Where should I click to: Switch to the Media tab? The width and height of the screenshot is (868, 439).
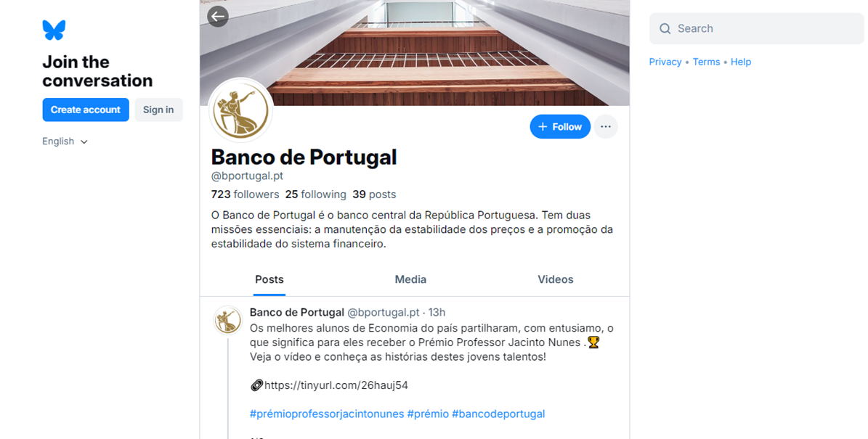410,279
